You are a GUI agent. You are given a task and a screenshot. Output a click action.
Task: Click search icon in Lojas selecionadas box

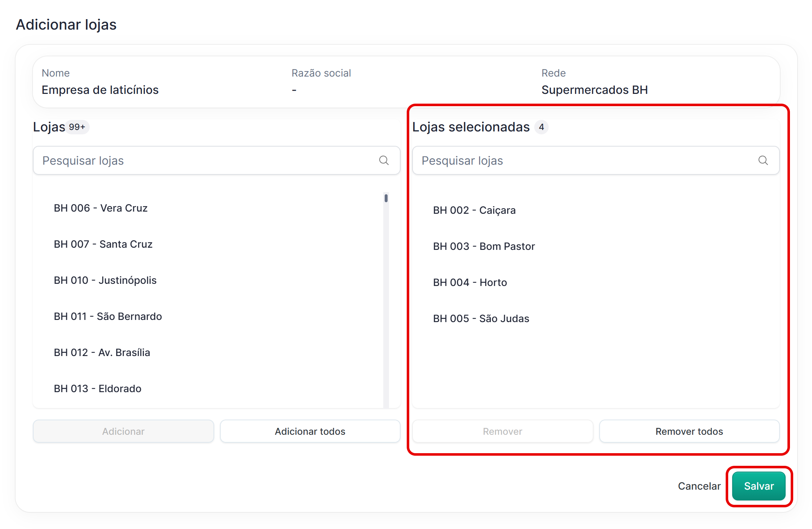(x=763, y=160)
